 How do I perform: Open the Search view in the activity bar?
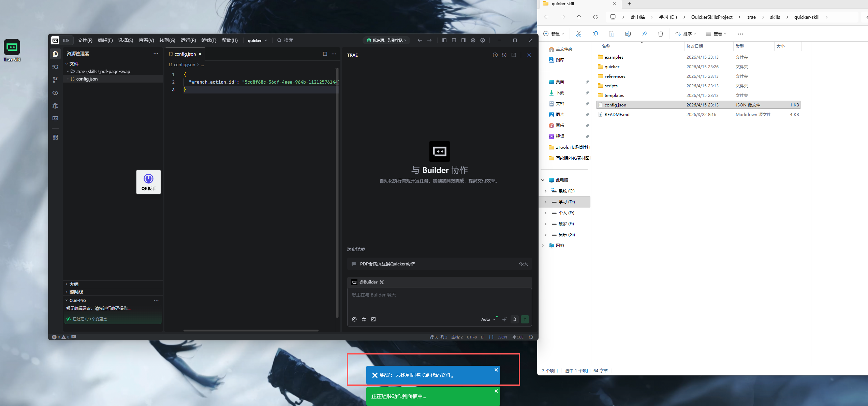coord(55,67)
